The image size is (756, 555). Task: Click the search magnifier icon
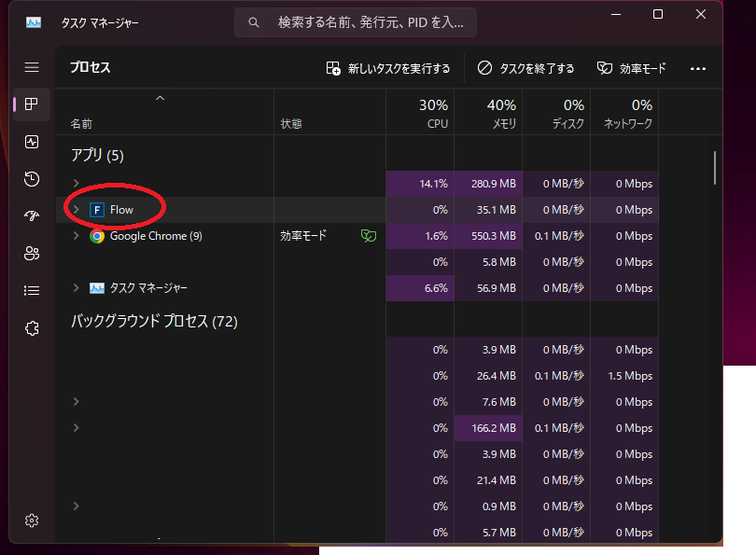point(254,22)
